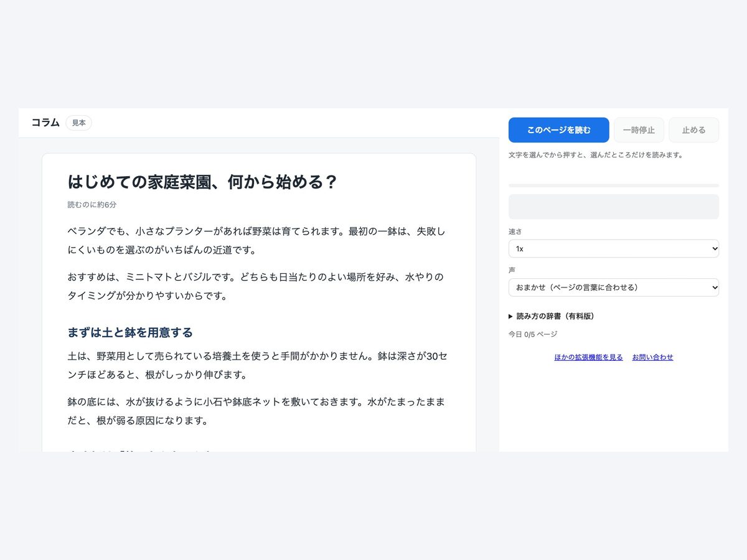This screenshot has width=747, height=560.
Task: Click the 今日 0/5 ページ usage counter
Action: tap(533, 334)
